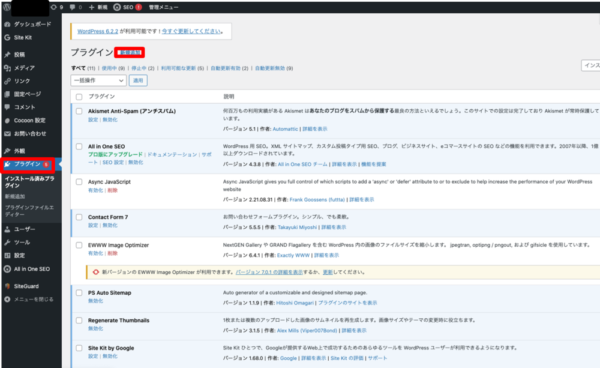
Task: Click the collapse-menu arrow icon (メニューを閉じる)
Action: click(x=7, y=299)
